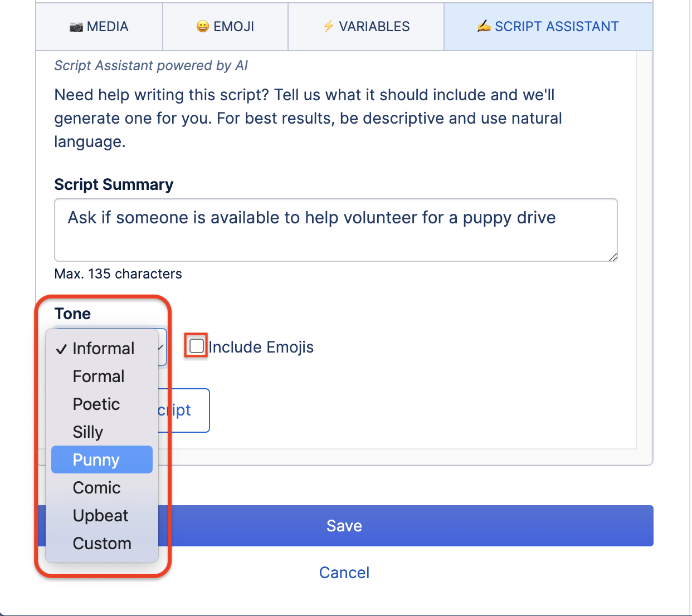
Task: Select the Upbeat tone option
Action: [x=100, y=515]
